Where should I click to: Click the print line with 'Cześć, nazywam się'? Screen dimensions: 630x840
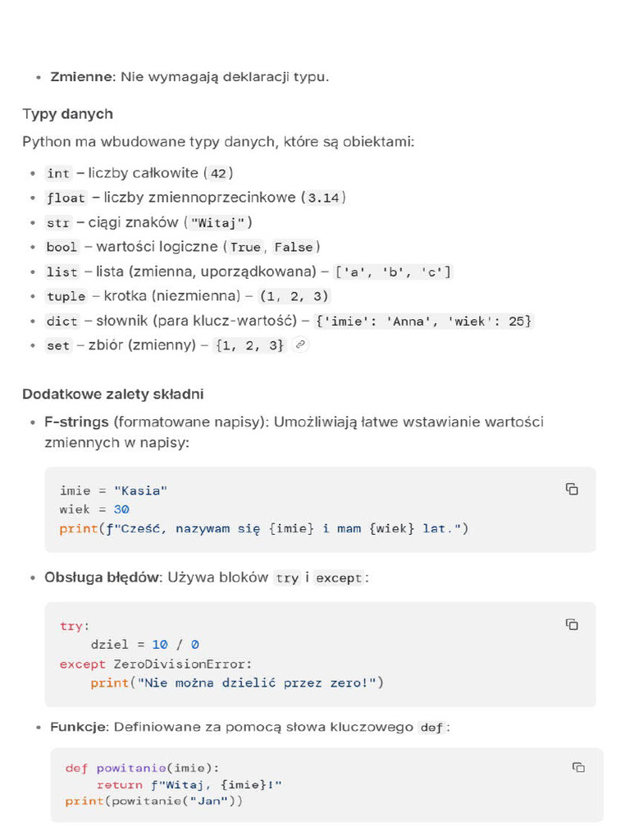(x=263, y=529)
